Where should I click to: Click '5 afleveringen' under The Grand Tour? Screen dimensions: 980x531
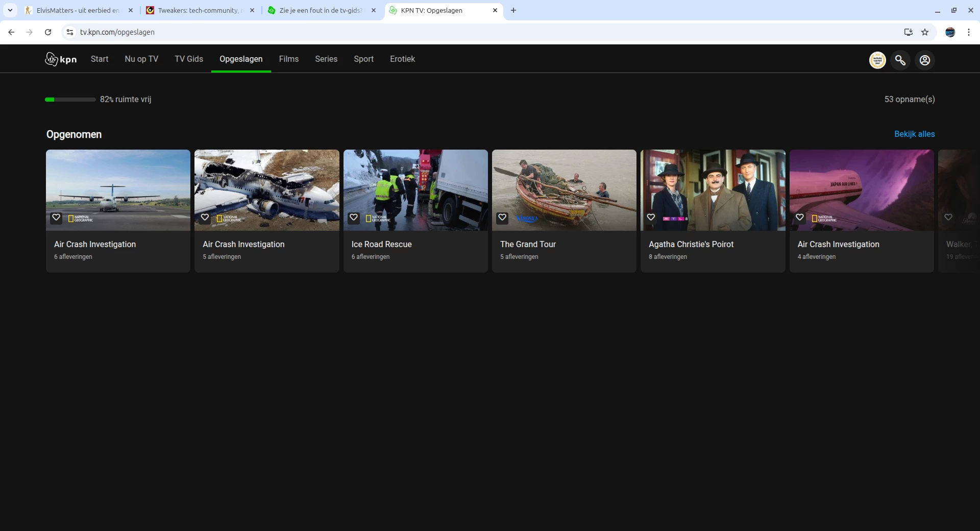tap(519, 257)
